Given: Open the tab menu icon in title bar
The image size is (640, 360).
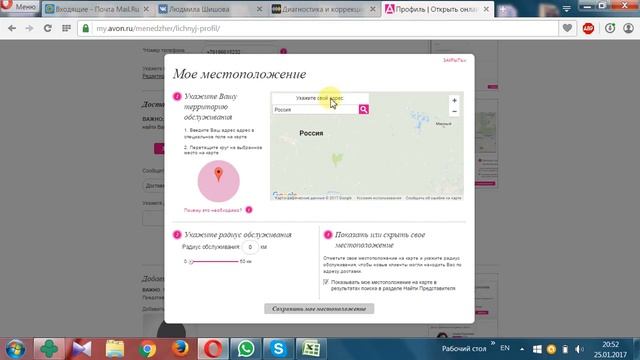Looking at the screenshot, I should [567, 9].
